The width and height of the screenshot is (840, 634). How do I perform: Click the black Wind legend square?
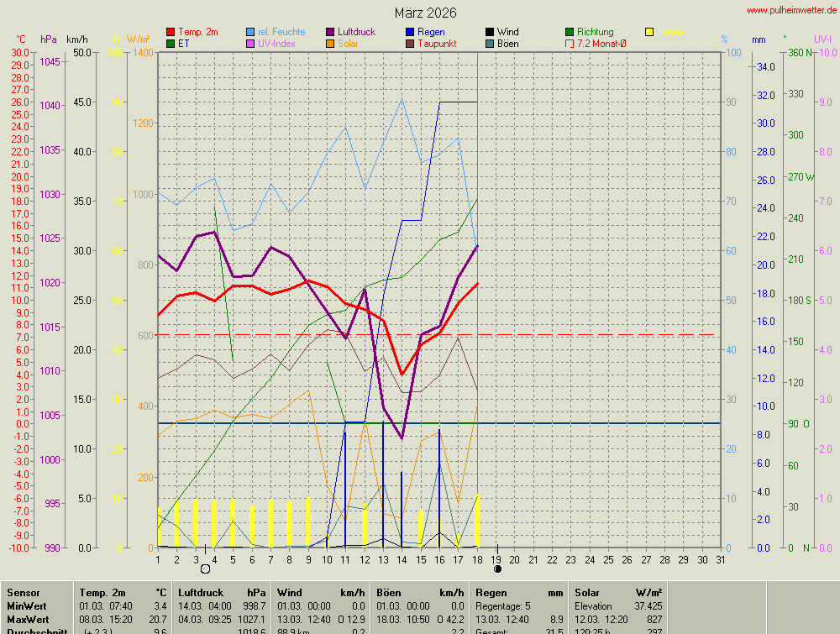[490, 32]
